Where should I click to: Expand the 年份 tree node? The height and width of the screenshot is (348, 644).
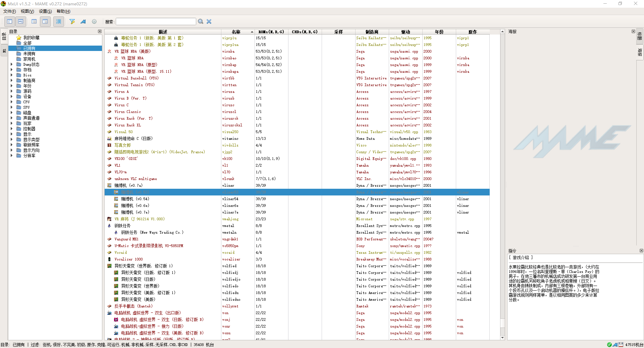12,86
